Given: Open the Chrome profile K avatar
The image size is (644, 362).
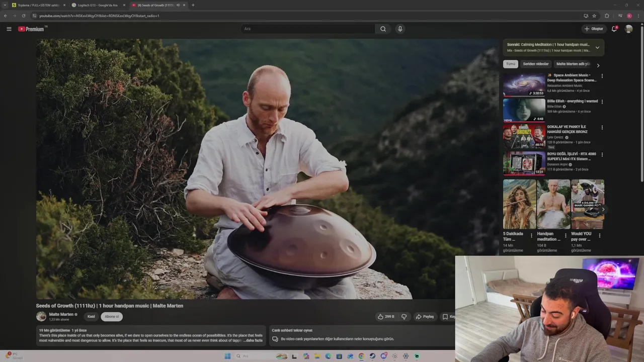Looking at the screenshot, I should (629, 16).
